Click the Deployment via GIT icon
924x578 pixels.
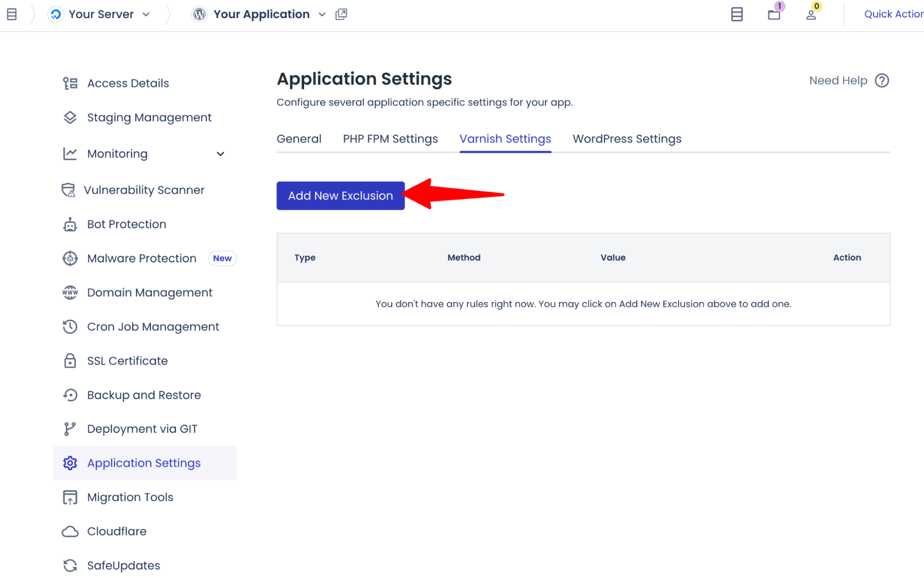(69, 429)
